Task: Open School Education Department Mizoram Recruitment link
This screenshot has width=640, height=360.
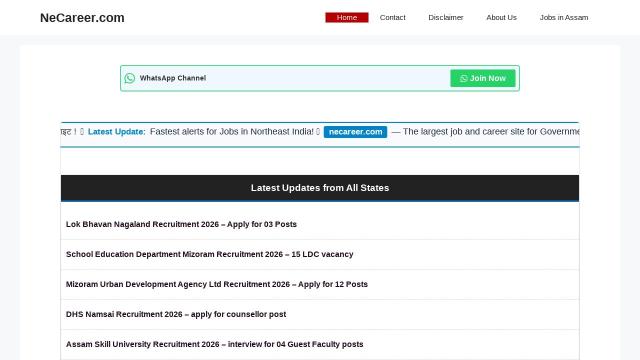Action: point(210,254)
